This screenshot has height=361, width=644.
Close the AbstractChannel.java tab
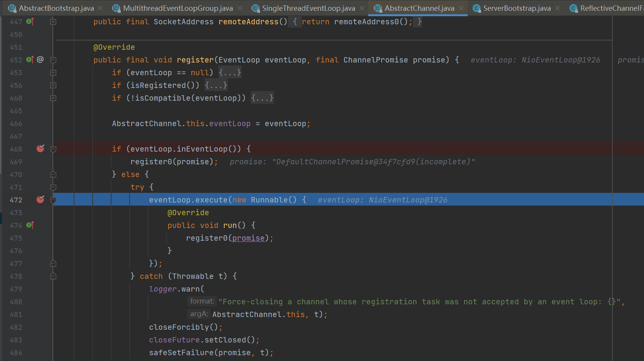coord(461,8)
